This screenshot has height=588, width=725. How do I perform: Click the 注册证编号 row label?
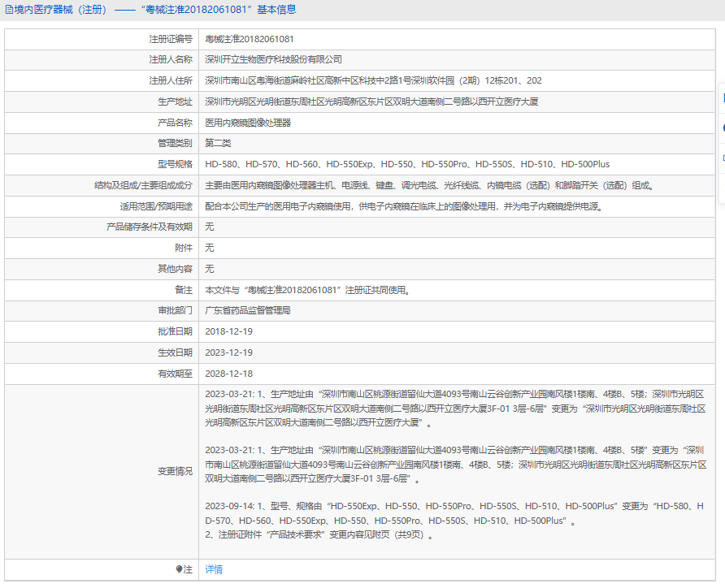point(171,39)
